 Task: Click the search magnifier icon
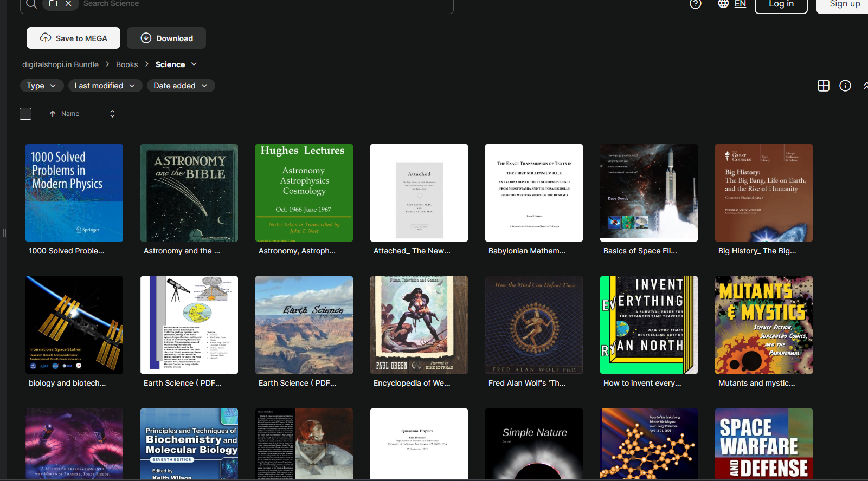31,4
